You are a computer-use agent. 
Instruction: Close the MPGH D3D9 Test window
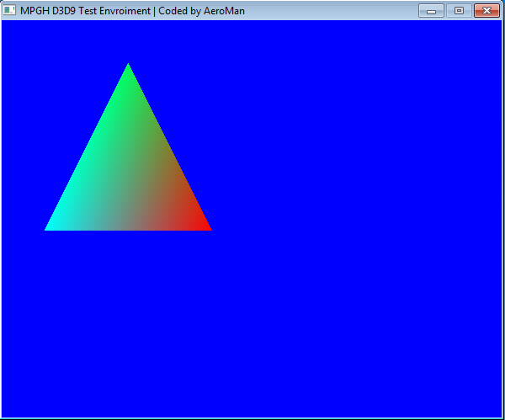pos(486,11)
